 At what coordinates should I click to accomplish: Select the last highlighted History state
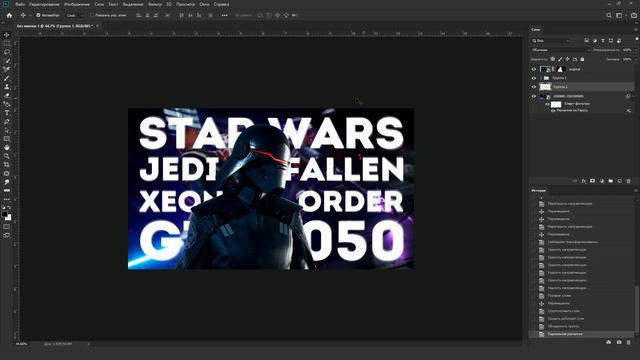coord(582,334)
